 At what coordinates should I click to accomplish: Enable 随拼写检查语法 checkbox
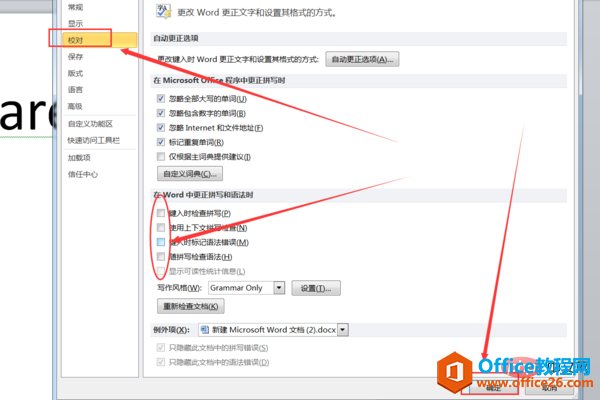click(x=161, y=256)
